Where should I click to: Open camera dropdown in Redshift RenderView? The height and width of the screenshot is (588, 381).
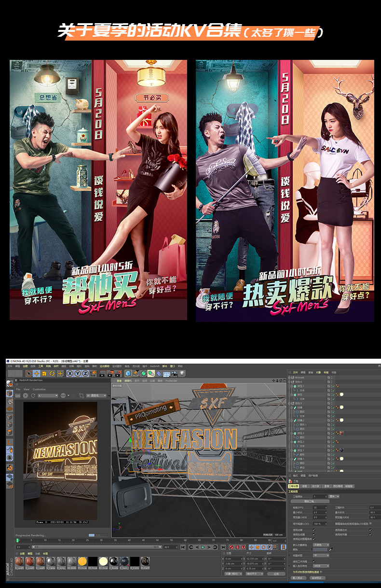(96, 395)
